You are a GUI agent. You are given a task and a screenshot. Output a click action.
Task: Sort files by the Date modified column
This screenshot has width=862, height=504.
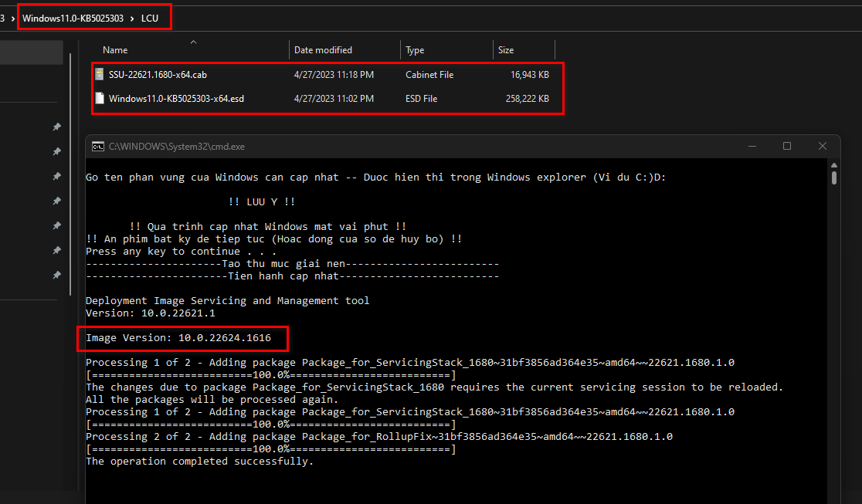[323, 50]
